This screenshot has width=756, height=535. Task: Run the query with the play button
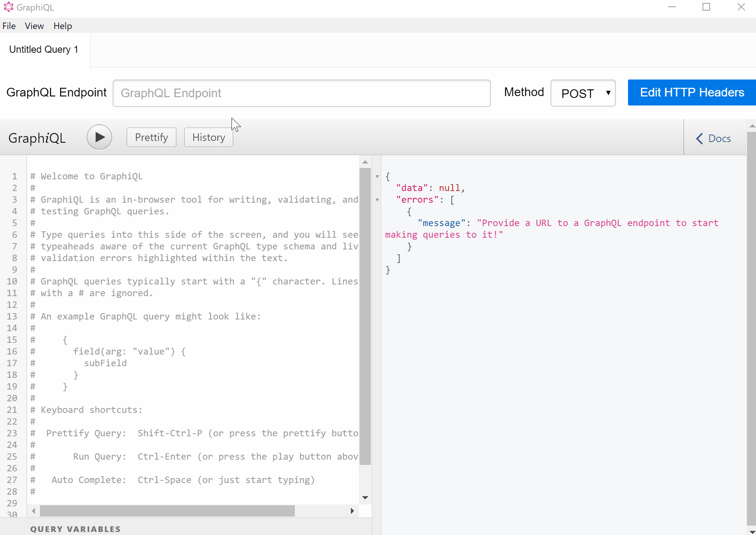(x=99, y=138)
